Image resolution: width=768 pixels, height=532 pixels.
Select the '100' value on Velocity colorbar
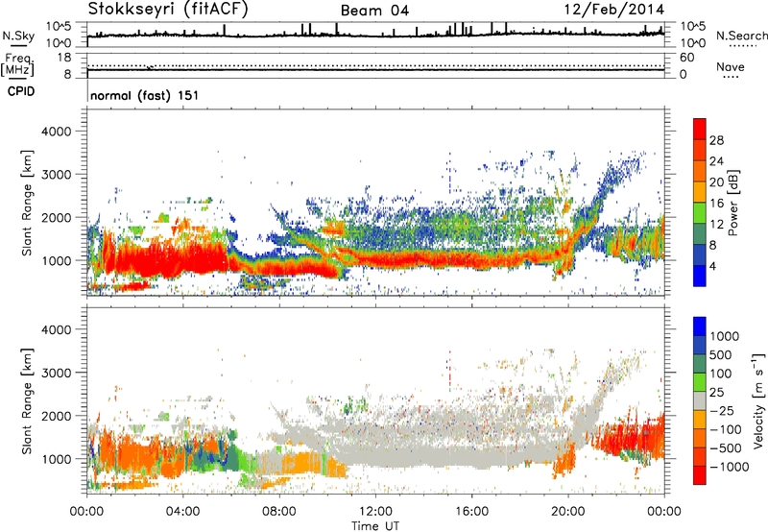point(721,374)
